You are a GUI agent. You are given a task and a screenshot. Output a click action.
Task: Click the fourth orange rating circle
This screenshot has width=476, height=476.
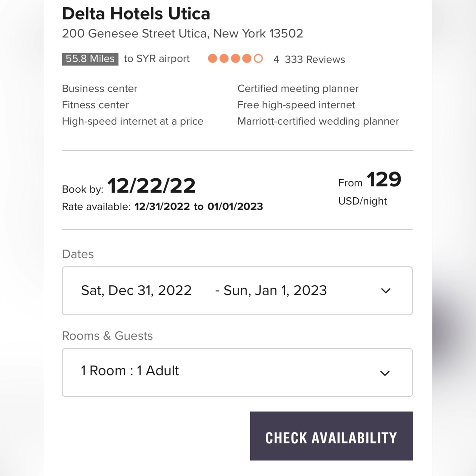(247, 59)
